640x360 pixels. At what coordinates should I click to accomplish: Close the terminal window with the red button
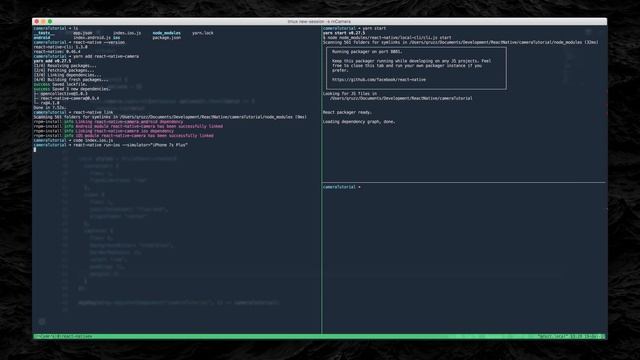(x=36, y=21)
